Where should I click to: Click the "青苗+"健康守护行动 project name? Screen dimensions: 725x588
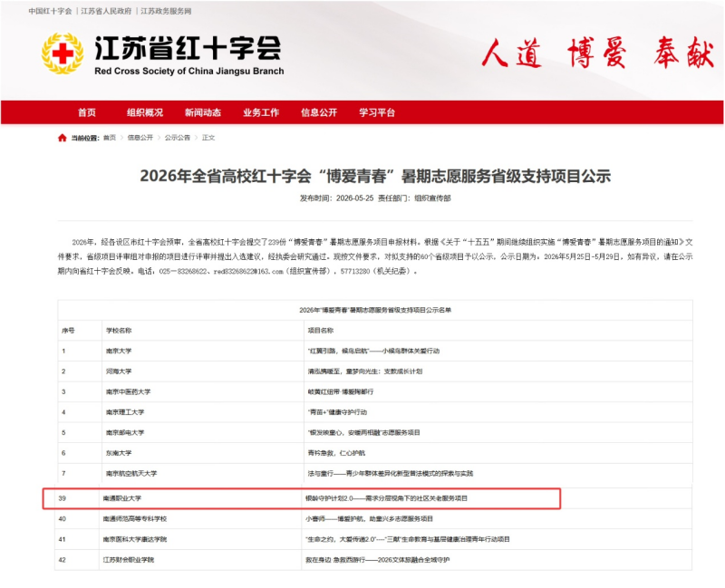[x=337, y=412]
